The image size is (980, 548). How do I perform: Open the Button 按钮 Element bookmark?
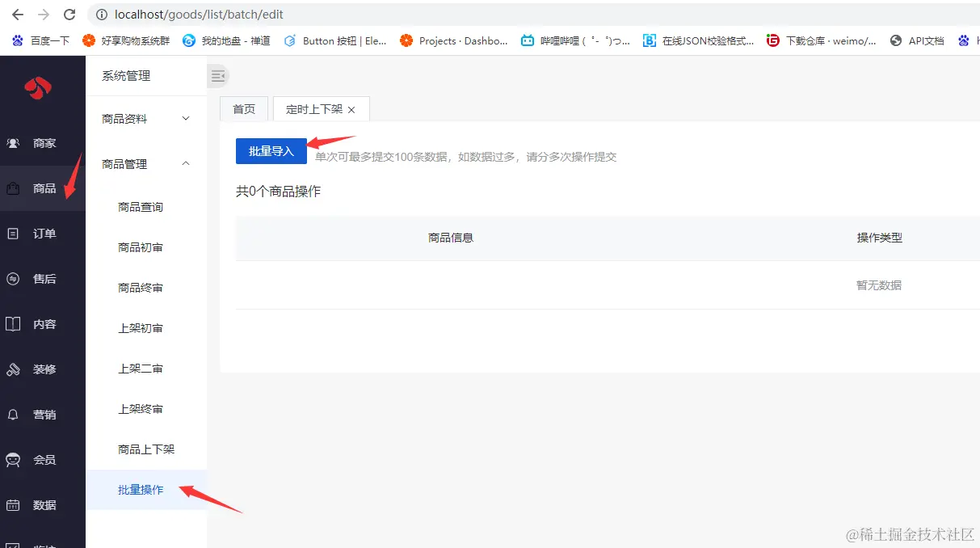[x=335, y=40]
